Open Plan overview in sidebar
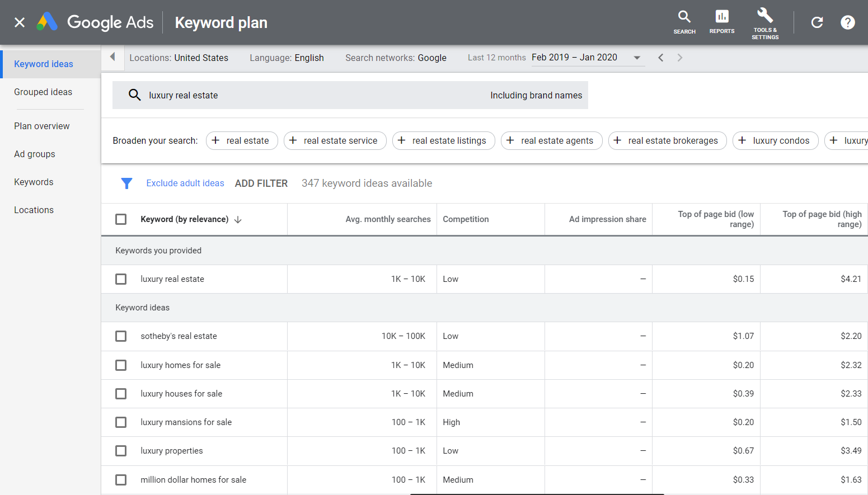Viewport: 868px width, 495px height. pos(42,126)
